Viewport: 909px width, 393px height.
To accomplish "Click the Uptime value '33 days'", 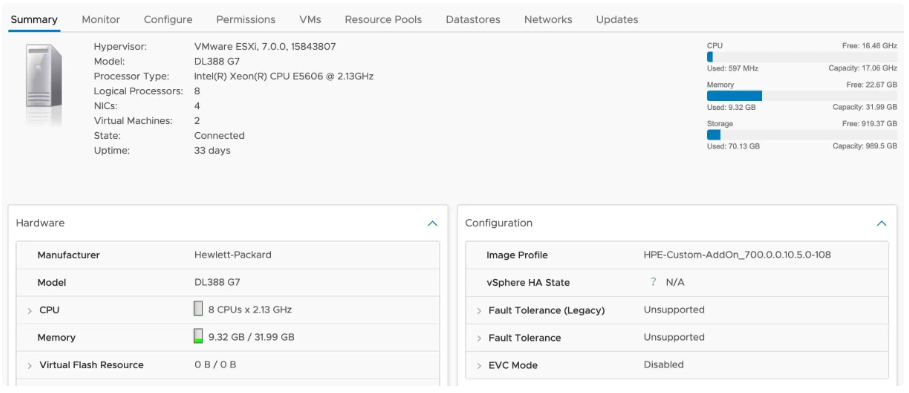I will [212, 151].
